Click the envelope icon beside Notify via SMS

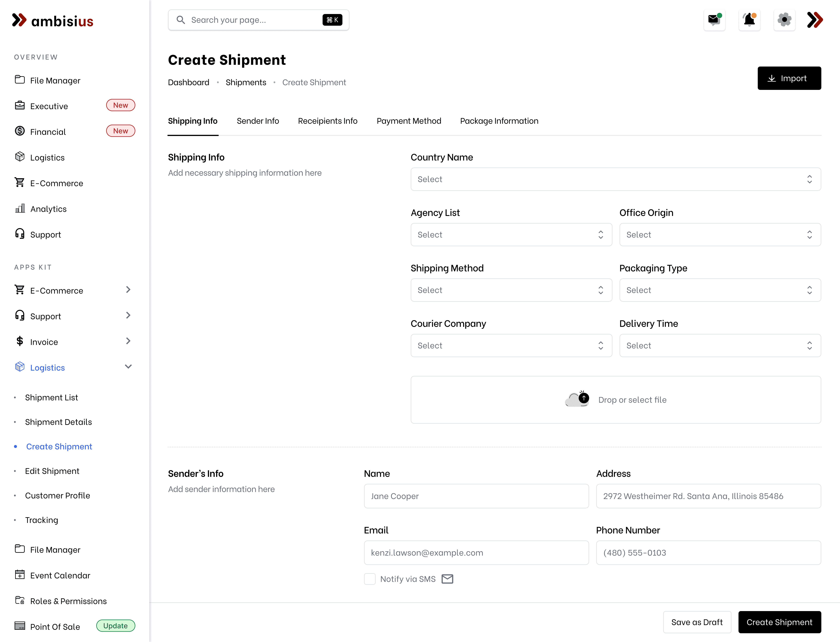pyautogui.click(x=447, y=579)
